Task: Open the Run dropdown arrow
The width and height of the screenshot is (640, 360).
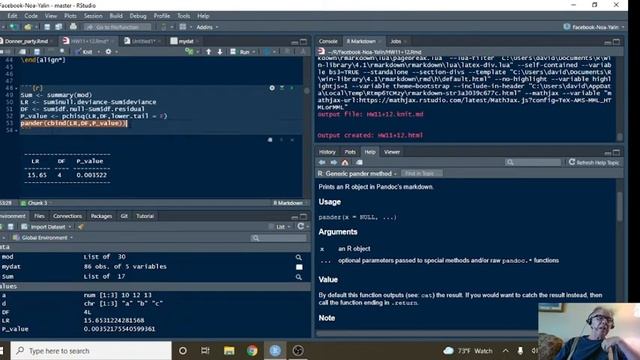Action: (x=253, y=52)
